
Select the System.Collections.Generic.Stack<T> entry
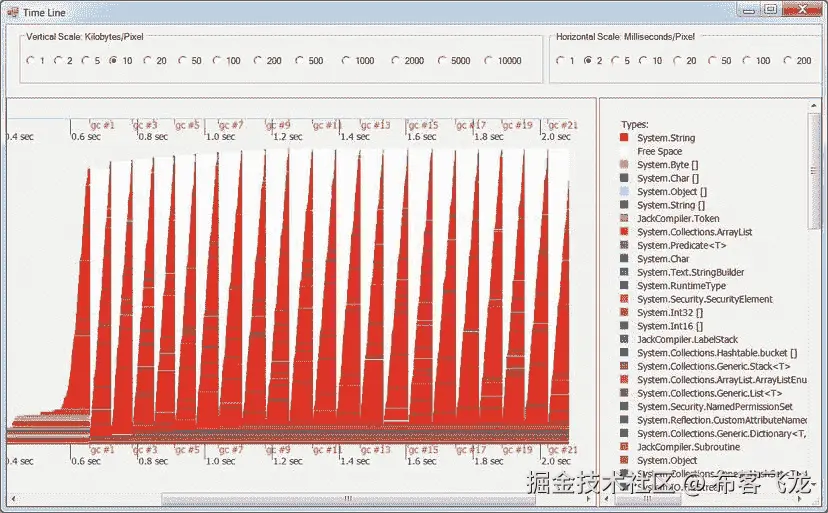(714, 366)
